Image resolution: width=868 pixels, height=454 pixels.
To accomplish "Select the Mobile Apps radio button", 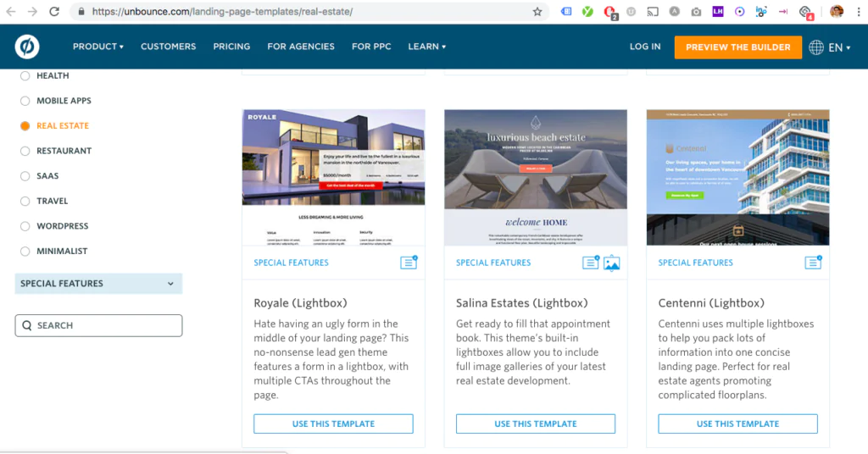I will [25, 101].
